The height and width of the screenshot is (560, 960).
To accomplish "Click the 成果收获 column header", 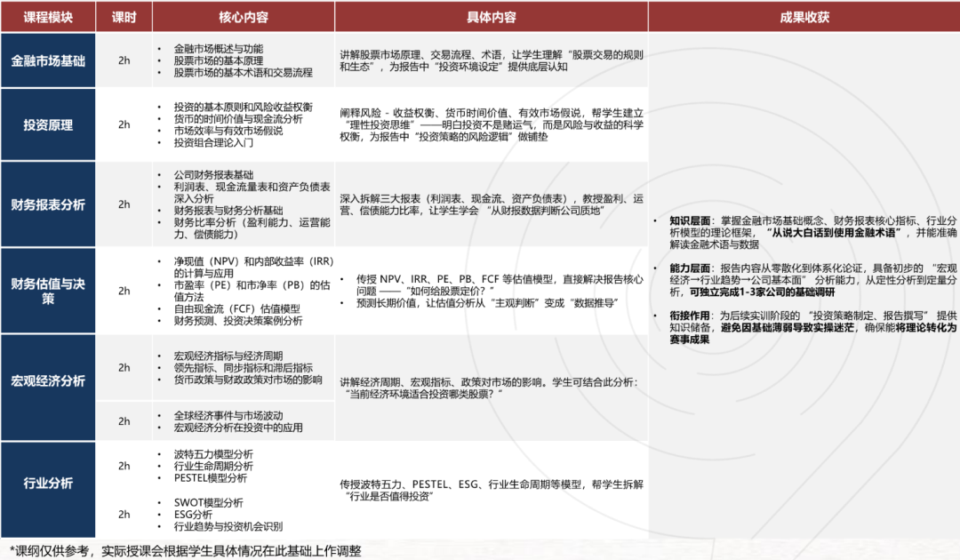I will pyautogui.click(x=804, y=17).
